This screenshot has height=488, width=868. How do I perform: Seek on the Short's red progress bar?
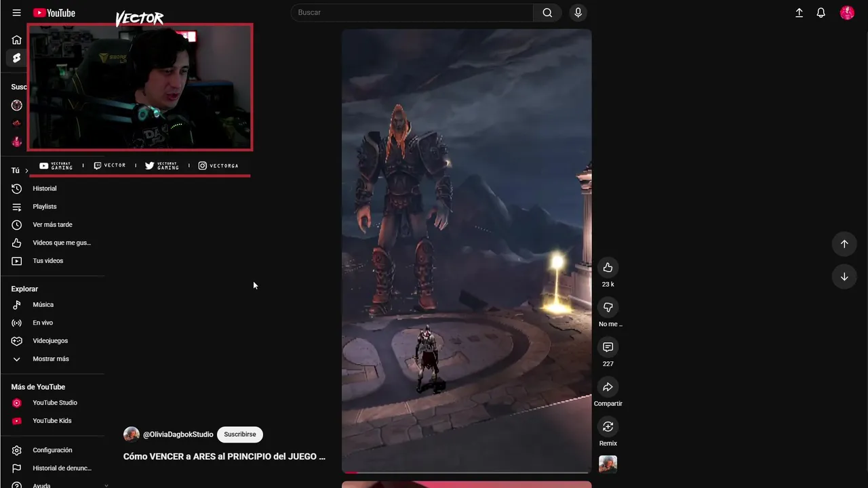click(467, 472)
